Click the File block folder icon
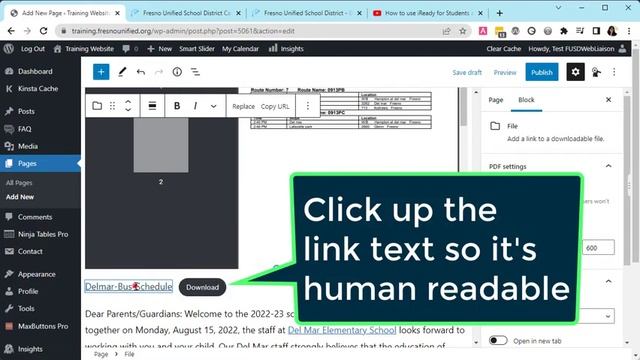Screen dimensions: 640x360 tap(97, 106)
